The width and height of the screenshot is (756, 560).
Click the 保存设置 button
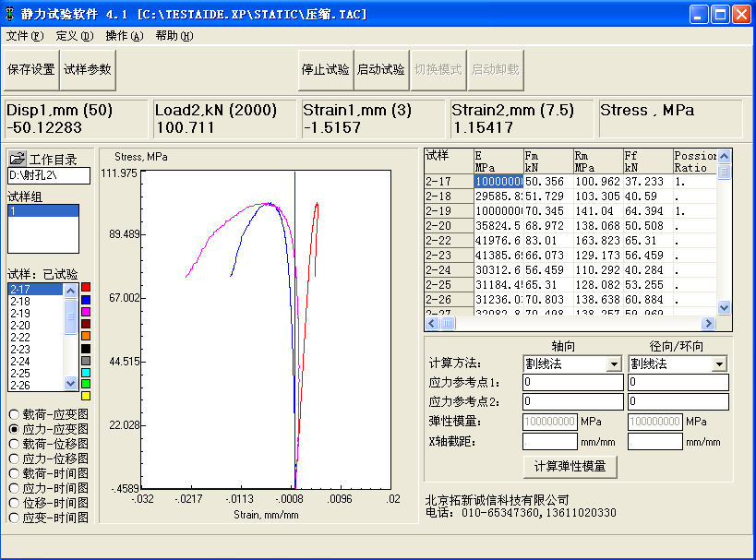click(31, 70)
